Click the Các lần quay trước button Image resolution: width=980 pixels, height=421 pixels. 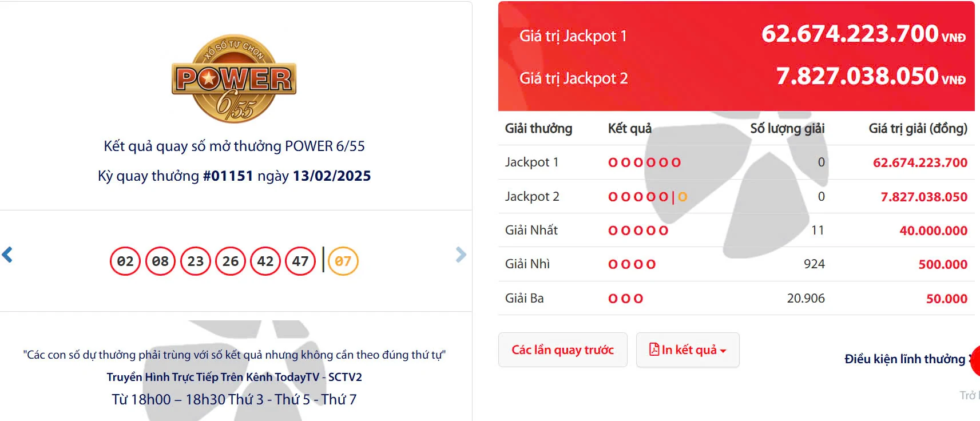coord(562,349)
